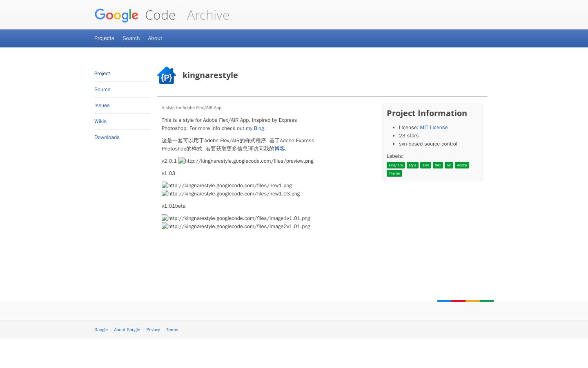
Task: Open the MIT License link
Action: pyautogui.click(x=434, y=128)
